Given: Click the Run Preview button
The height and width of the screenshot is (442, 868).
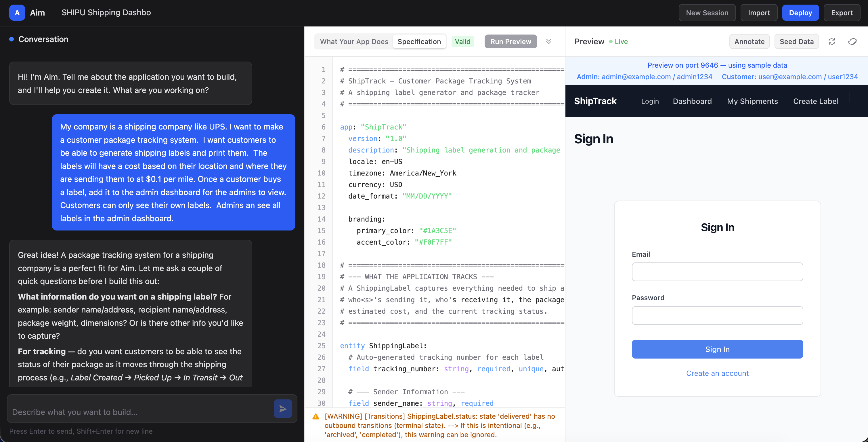Looking at the screenshot, I should click(x=510, y=41).
